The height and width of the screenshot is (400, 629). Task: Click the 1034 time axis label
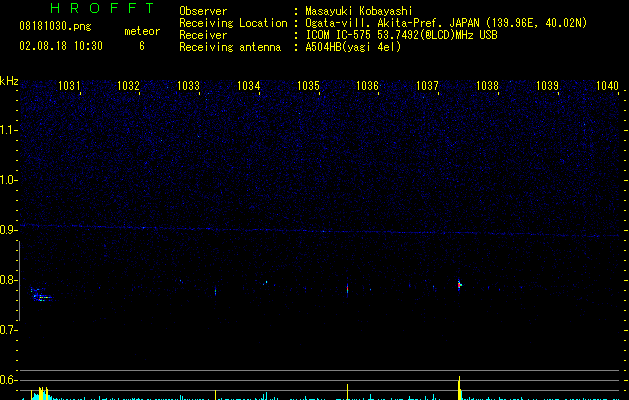[248, 86]
